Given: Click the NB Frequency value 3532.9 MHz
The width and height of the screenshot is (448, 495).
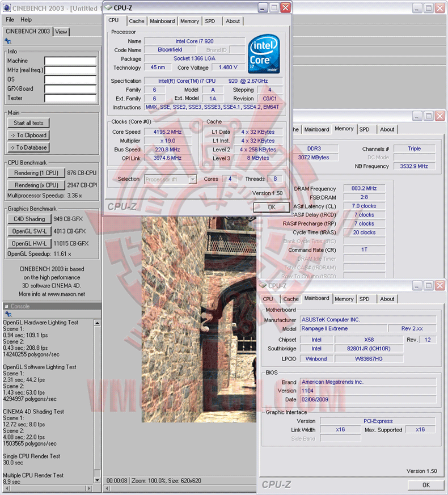Looking at the screenshot, I should point(414,166).
